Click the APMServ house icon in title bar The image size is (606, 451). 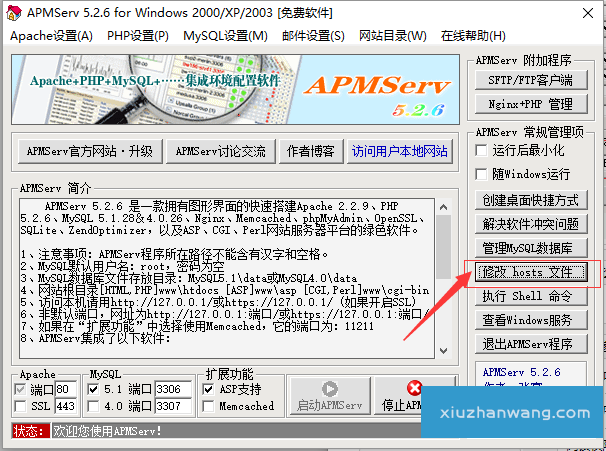[14, 13]
